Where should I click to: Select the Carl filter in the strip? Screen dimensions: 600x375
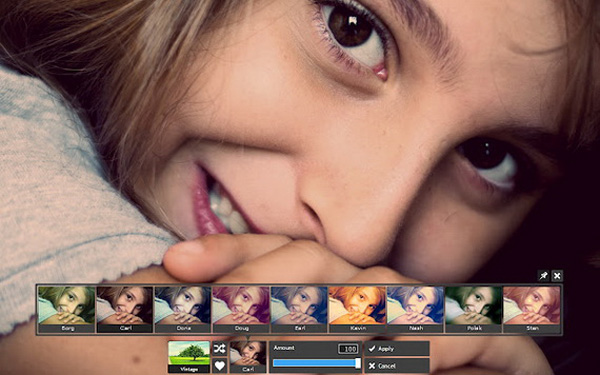click(x=125, y=309)
